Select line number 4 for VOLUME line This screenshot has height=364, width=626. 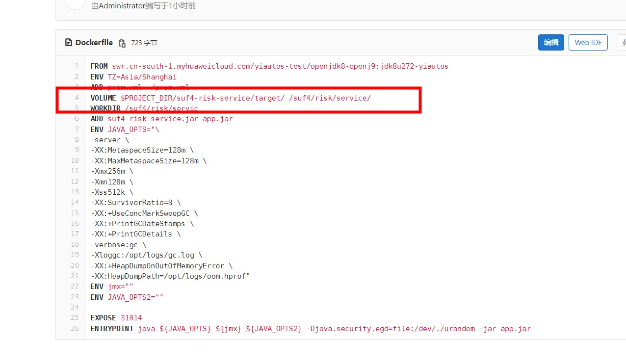[76, 98]
